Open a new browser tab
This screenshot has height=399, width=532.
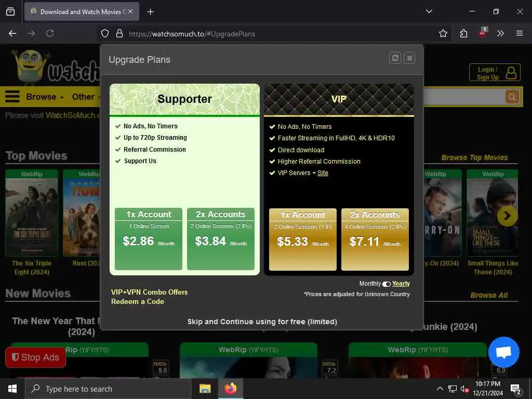point(150,12)
